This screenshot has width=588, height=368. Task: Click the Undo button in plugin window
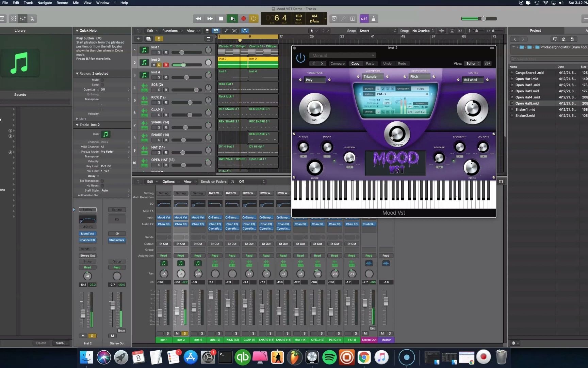coord(387,64)
